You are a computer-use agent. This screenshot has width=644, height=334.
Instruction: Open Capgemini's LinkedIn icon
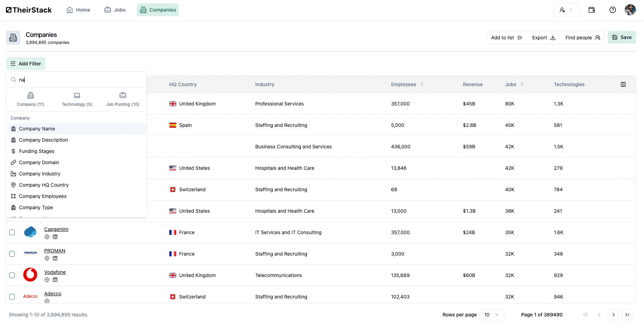click(x=55, y=237)
